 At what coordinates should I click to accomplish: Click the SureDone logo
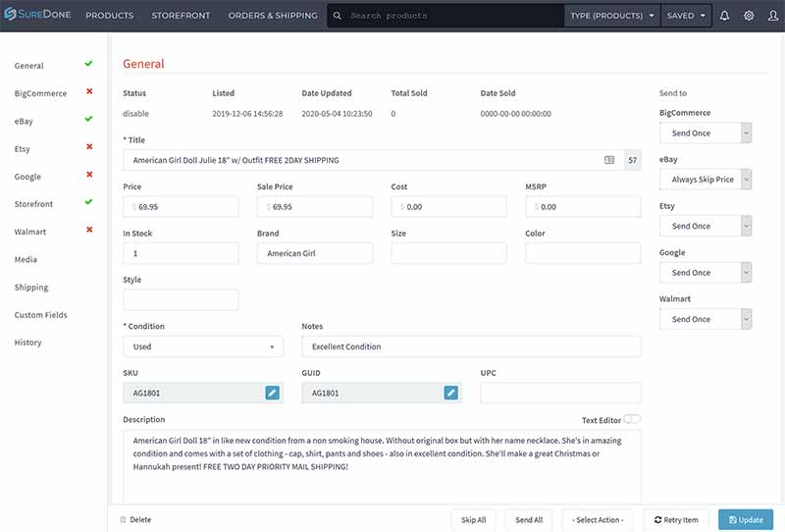tap(37, 15)
